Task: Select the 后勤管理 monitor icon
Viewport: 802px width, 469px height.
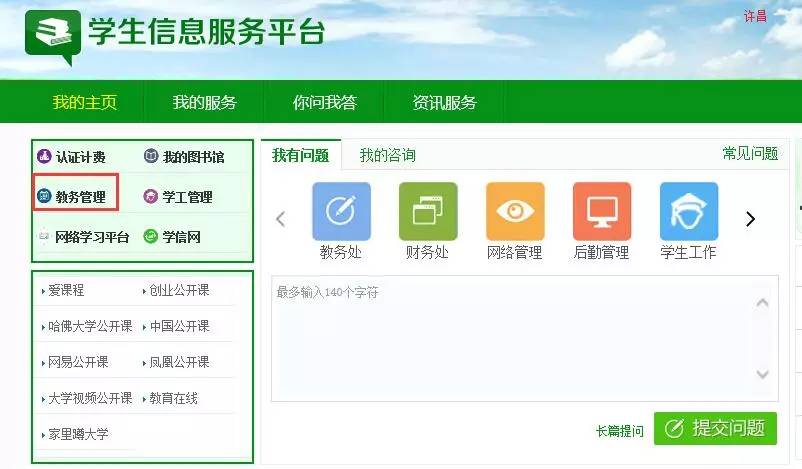Action: point(602,211)
